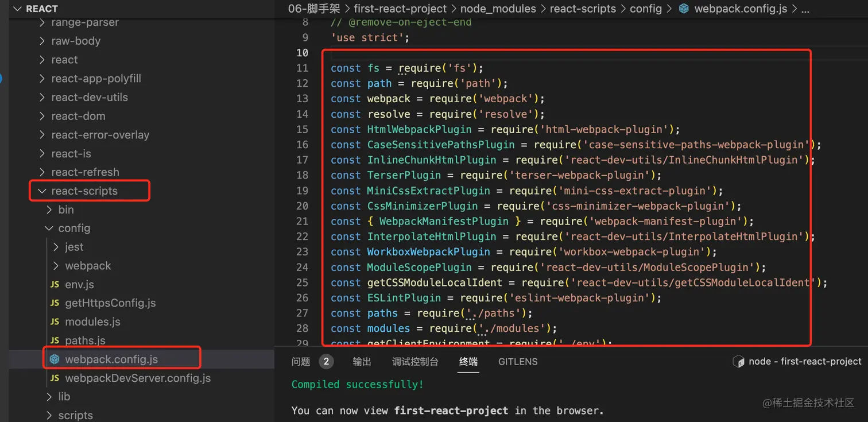Open getHttpsConfig.js file
This screenshot has width=868, height=422.
click(111, 303)
